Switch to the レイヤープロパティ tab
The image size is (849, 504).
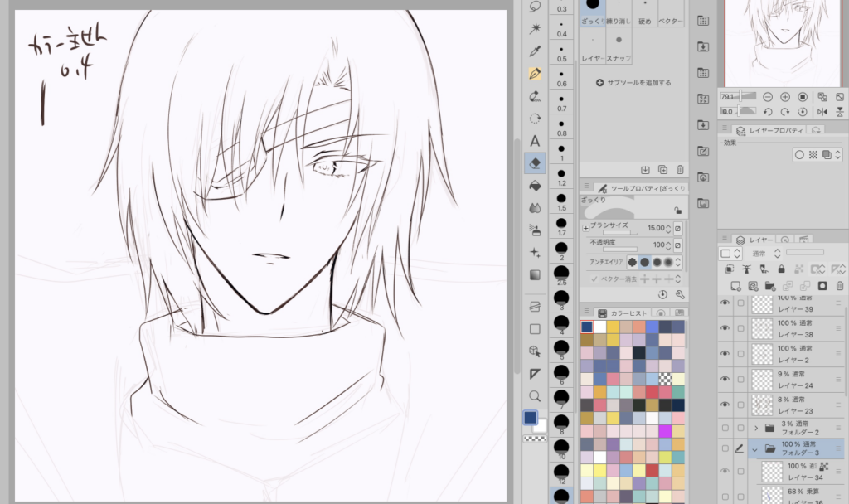(770, 130)
